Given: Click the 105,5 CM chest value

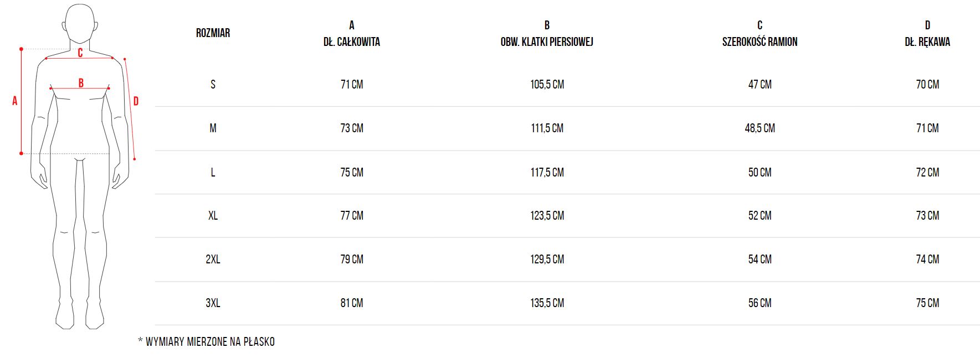Looking at the screenshot, I should point(547,85).
